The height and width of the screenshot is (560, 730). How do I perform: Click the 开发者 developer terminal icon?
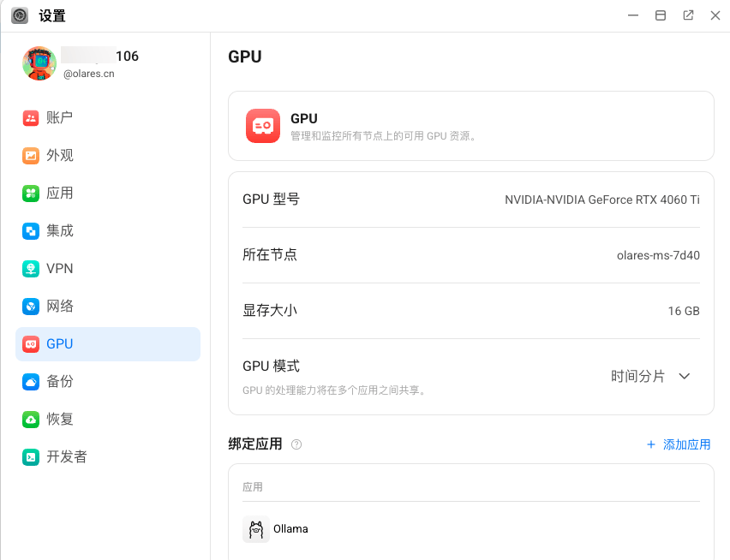pos(31,457)
